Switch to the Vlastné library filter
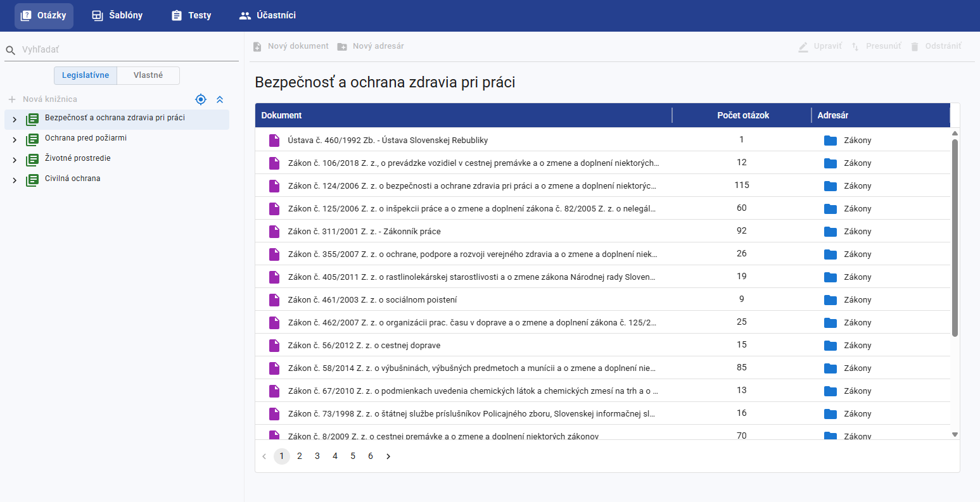This screenshot has width=980, height=502. tap(148, 75)
